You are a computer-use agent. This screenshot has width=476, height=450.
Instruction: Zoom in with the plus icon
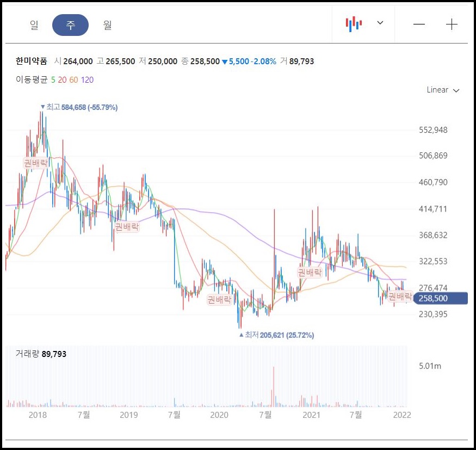click(452, 24)
